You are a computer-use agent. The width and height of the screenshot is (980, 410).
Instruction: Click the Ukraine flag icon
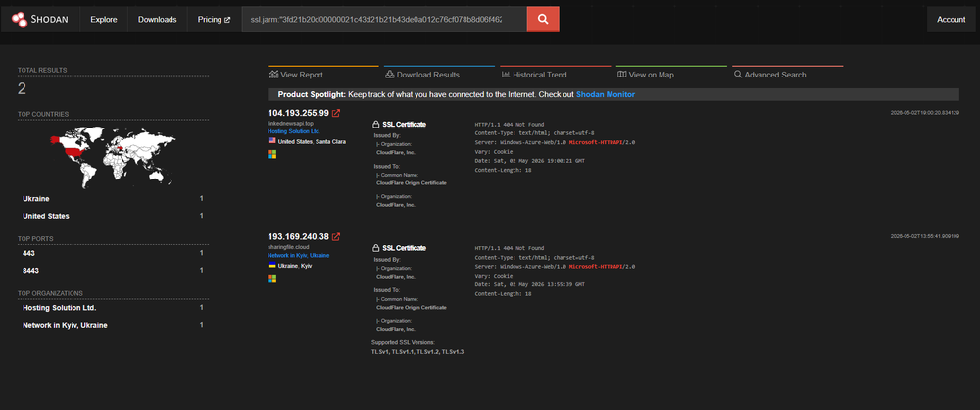point(271,266)
